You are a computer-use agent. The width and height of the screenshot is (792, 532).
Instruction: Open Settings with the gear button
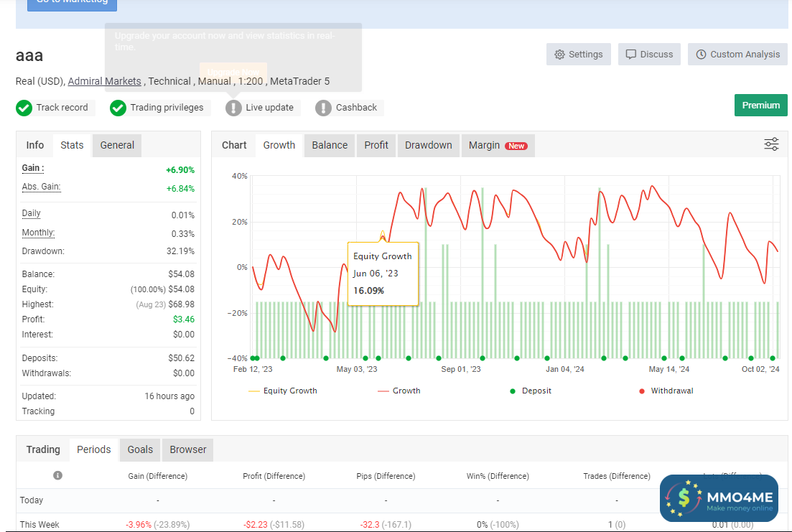579,55
